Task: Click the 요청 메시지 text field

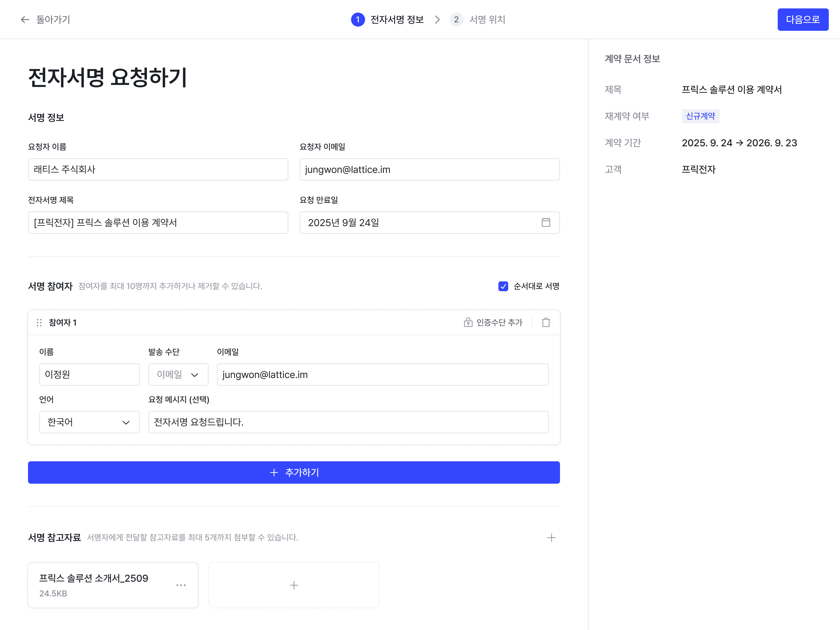Action: (348, 422)
